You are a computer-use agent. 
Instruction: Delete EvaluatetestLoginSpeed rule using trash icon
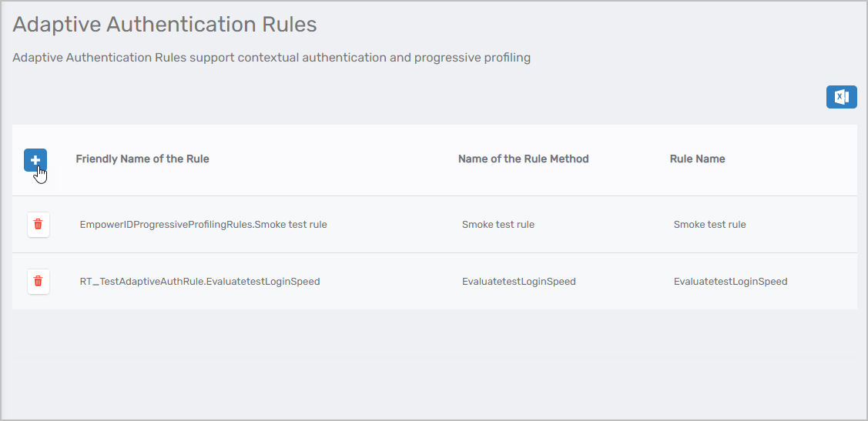coord(39,282)
